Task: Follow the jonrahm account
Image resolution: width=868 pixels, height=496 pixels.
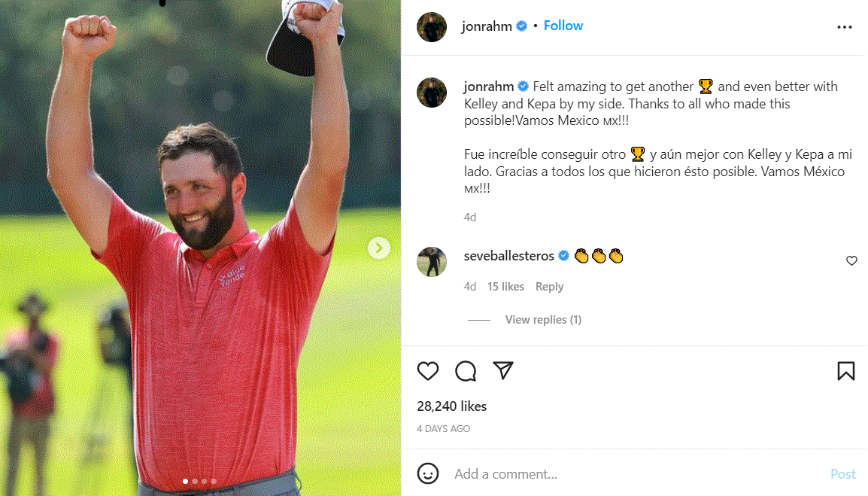Action: [x=563, y=26]
